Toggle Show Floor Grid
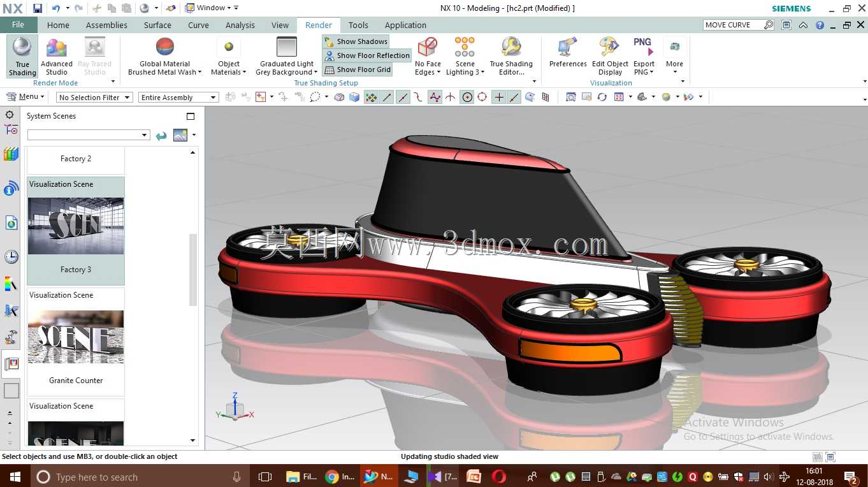The height and width of the screenshot is (487, 868). [x=358, y=69]
